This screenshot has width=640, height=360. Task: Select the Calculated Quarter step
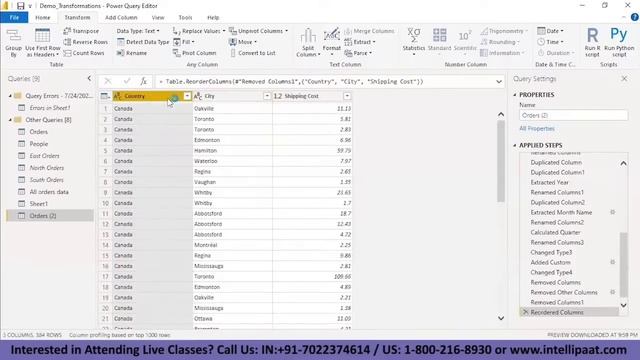click(555, 232)
